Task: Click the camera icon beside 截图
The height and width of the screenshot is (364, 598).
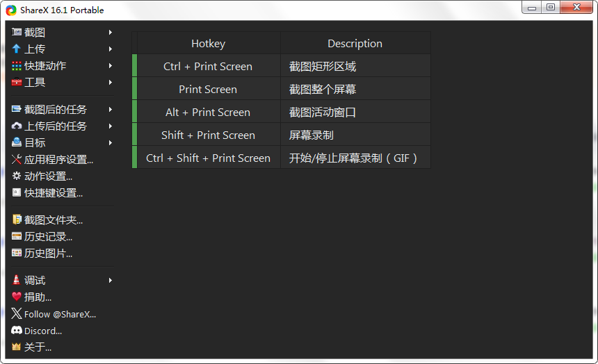Action: point(17,33)
